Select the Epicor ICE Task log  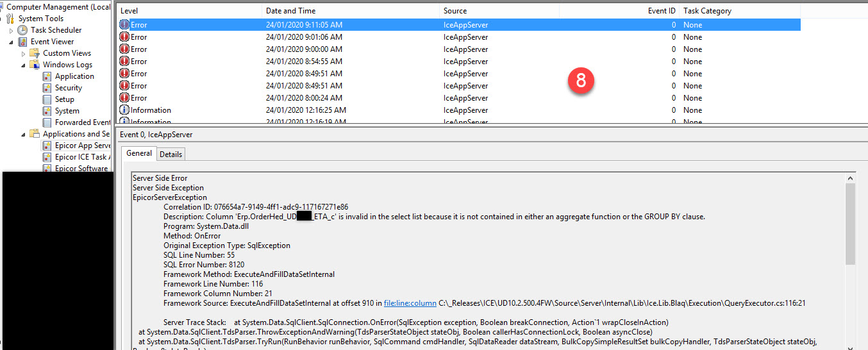[x=83, y=157]
